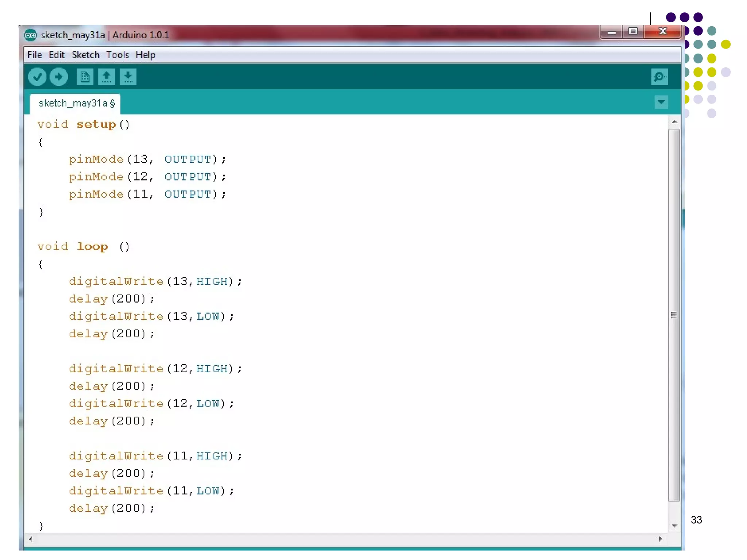Screen dimensions: 747x560
Task: Save sketch with the Save icon
Action: click(128, 77)
